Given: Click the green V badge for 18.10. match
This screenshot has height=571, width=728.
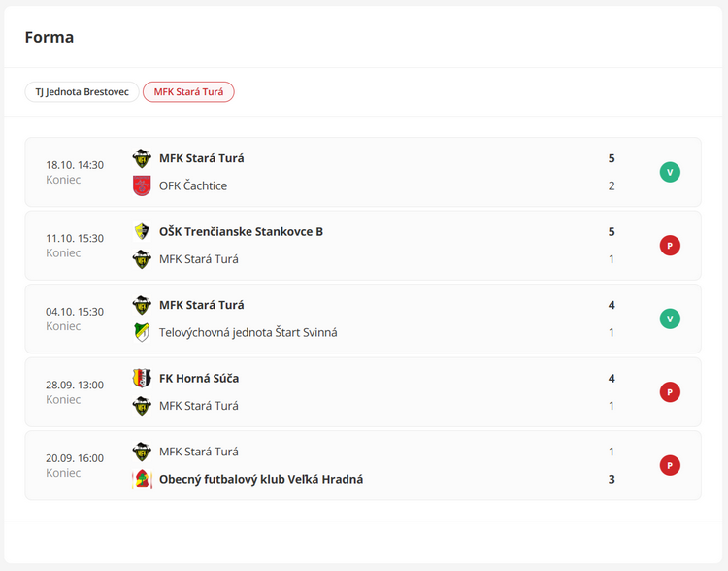Looking at the screenshot, I should 670,172.
